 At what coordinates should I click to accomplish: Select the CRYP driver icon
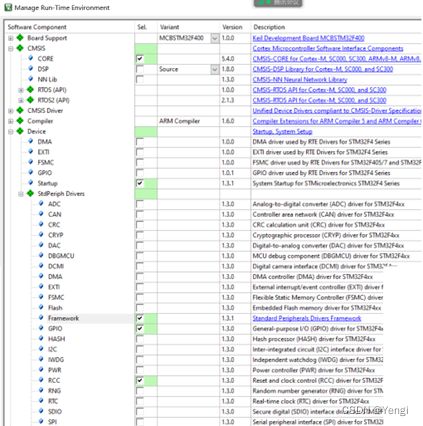tap(41, 235)
